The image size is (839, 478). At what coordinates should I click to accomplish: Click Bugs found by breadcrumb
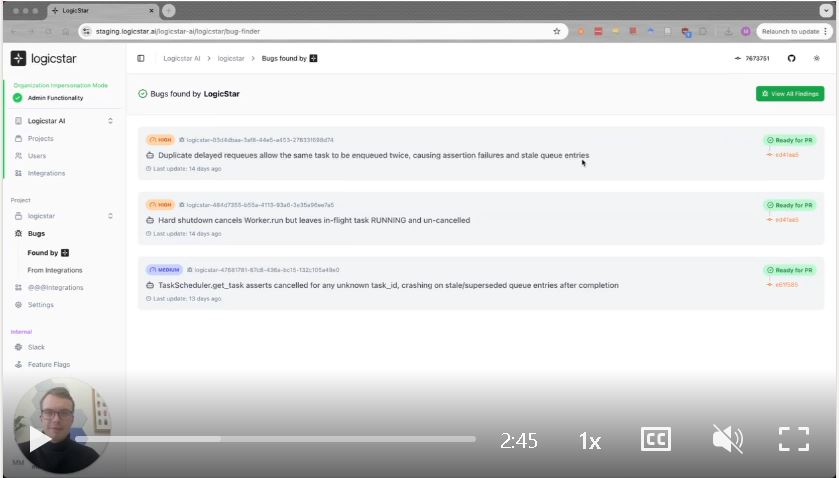coord(289,58)
